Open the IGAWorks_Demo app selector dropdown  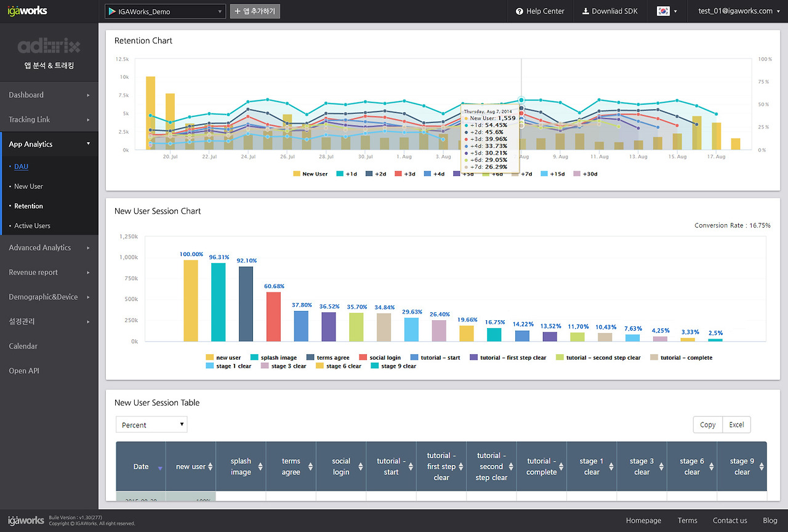165,11
